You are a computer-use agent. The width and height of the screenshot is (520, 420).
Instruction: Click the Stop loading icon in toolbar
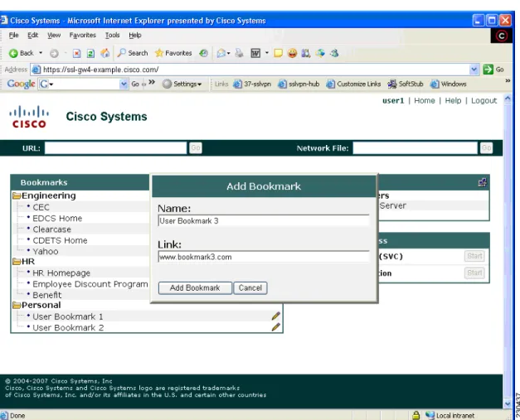pos(76,53)
